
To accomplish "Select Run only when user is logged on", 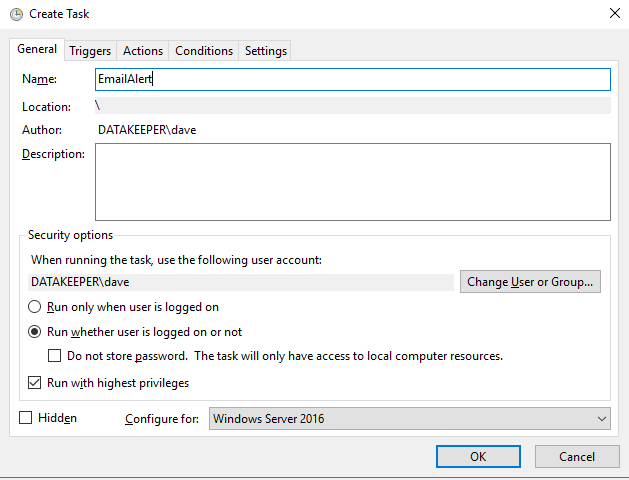I will 35,307.
